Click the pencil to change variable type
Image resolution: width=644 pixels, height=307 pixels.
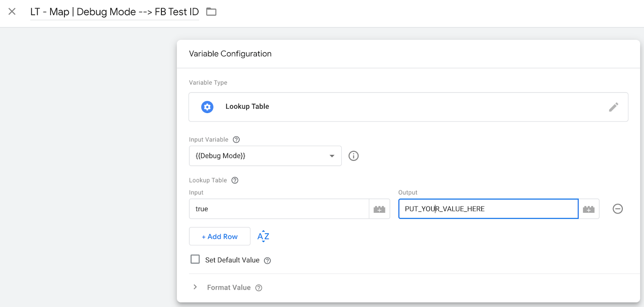tap(613, 107)
